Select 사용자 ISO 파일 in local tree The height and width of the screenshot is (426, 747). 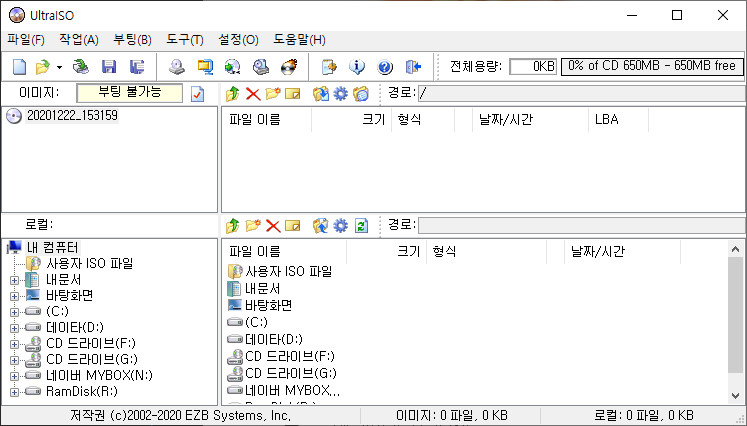[x=90, y=264]
